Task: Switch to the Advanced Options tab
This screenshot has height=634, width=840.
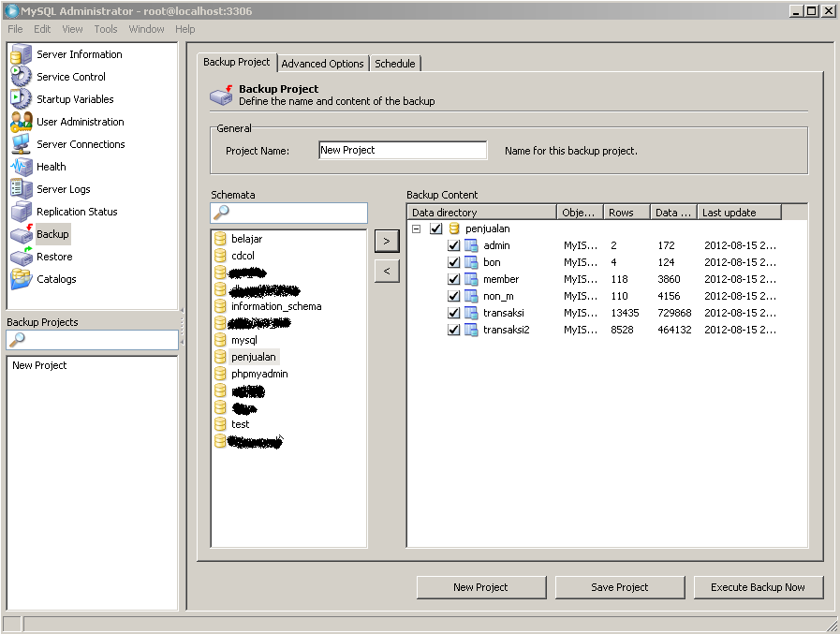Action: point(322,64)
